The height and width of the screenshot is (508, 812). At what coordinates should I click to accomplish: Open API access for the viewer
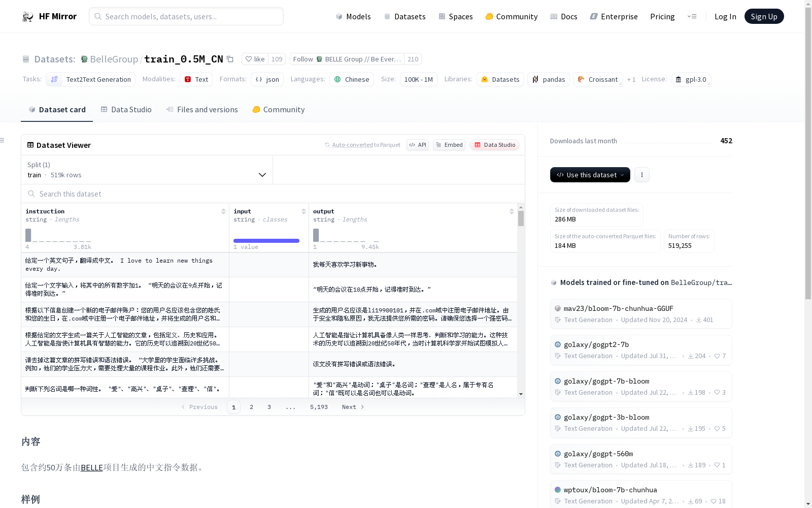418,145
